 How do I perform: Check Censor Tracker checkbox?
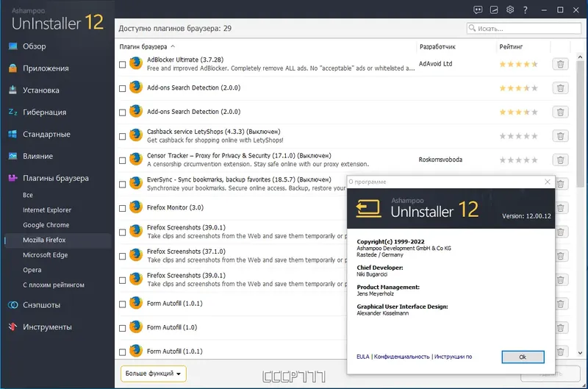[x=122, y=160]
